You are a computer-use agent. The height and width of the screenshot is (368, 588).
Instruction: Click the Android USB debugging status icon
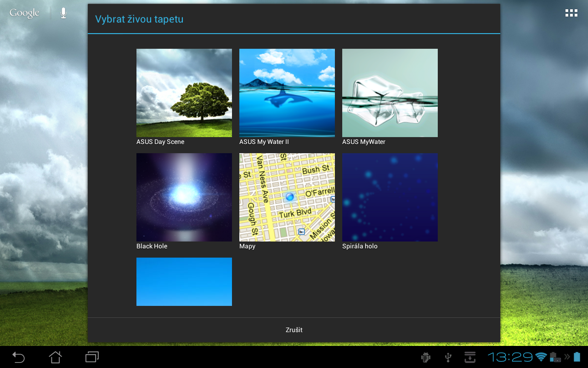coord(425,357)
